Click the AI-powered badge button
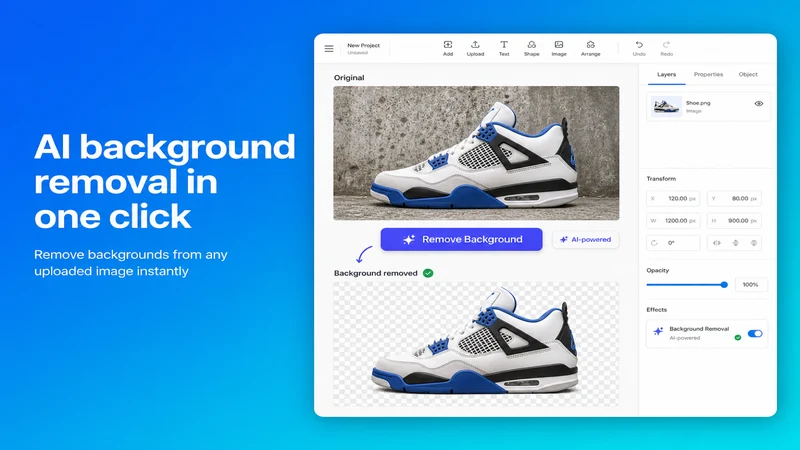Image resolution: width=800 pixels, height=450 pixels. tap(586, 239)
